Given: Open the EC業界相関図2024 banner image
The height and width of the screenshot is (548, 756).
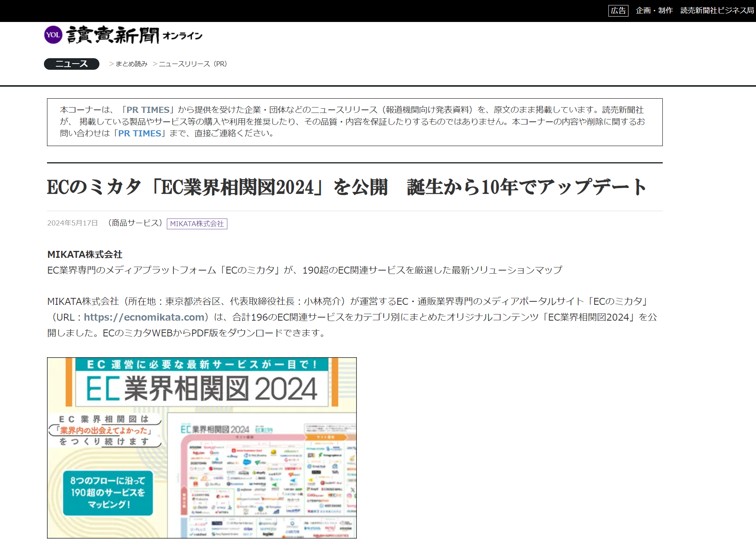Looking at the screenshot, I should (202, 448).
